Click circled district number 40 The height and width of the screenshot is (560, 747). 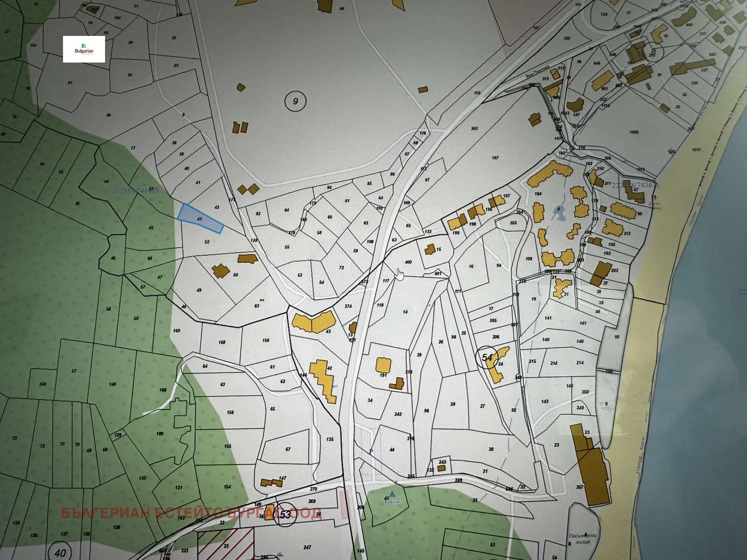click(60, 553)
